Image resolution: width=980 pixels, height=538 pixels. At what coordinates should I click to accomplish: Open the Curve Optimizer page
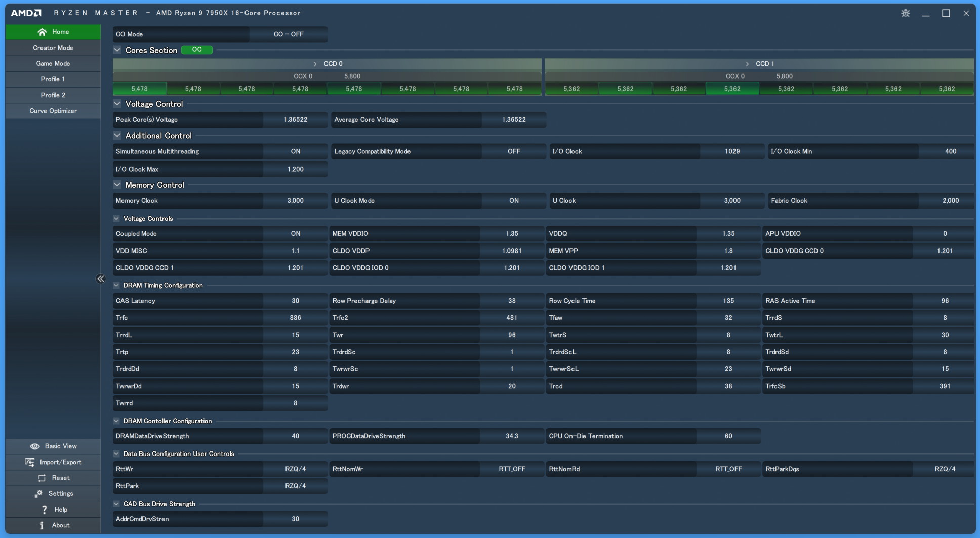pyautogui.click(x=53, y=111)
